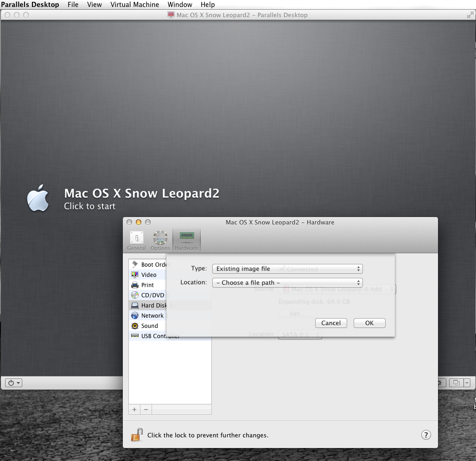Screen dimensions: 476x461
Task: Remove device with minus button
Action: click(146, 410)
